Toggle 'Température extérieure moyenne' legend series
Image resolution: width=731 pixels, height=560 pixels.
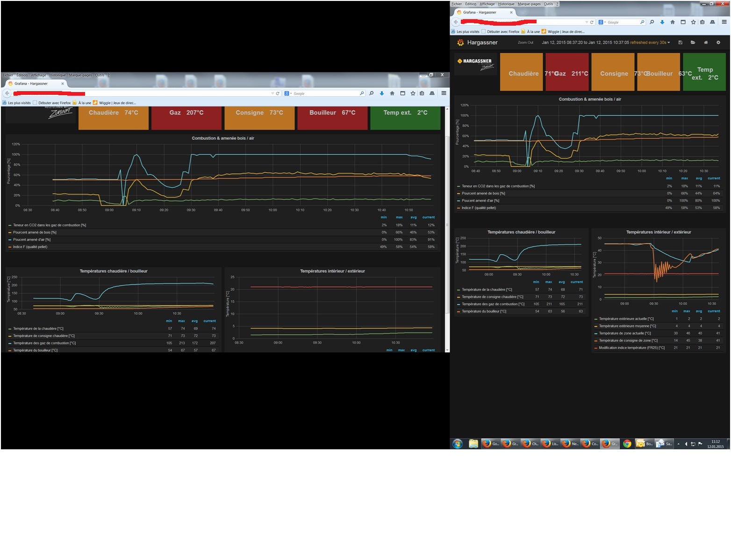click(x=627, y=326)
